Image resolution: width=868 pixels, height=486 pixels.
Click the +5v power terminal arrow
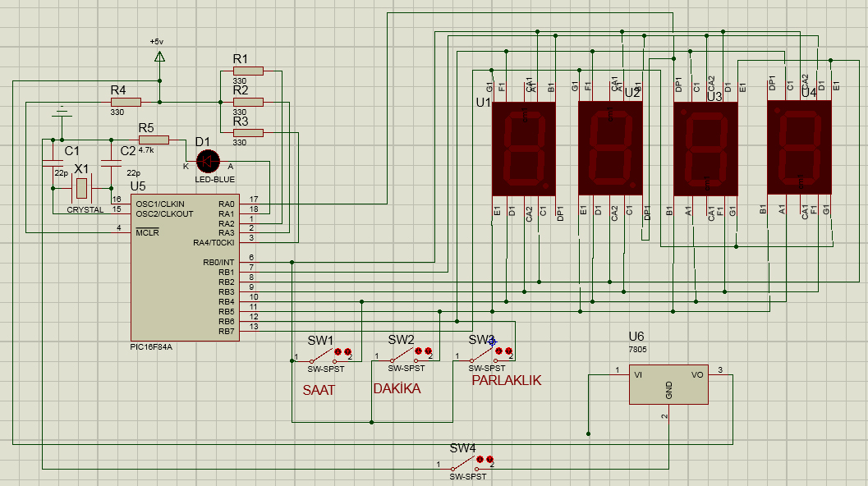pos(159,57)
